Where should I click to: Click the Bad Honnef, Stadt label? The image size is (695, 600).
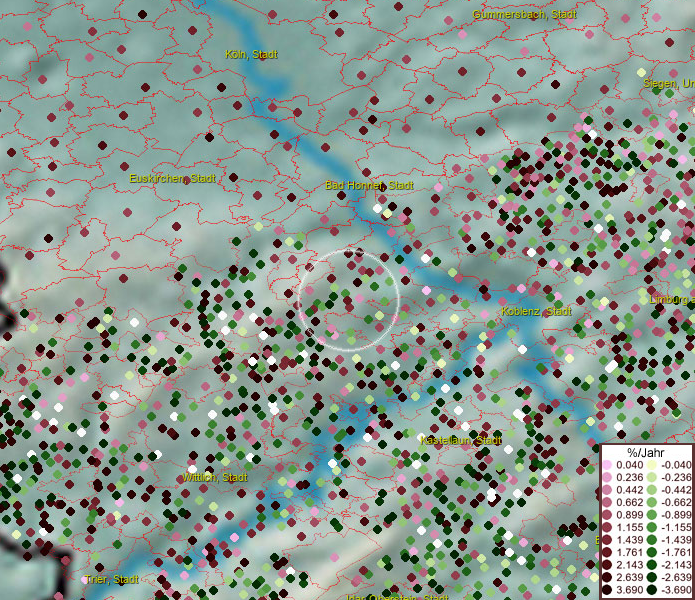pos(369,185)
